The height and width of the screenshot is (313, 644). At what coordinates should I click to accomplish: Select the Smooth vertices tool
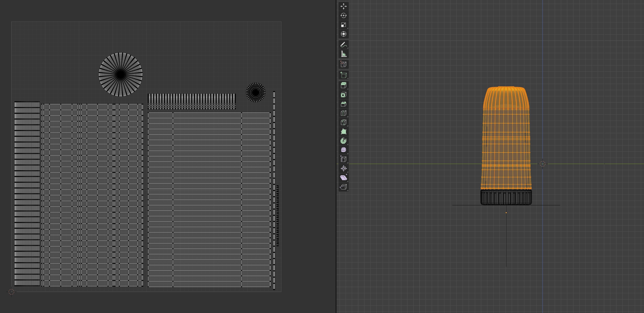click(x=343, y=150)
